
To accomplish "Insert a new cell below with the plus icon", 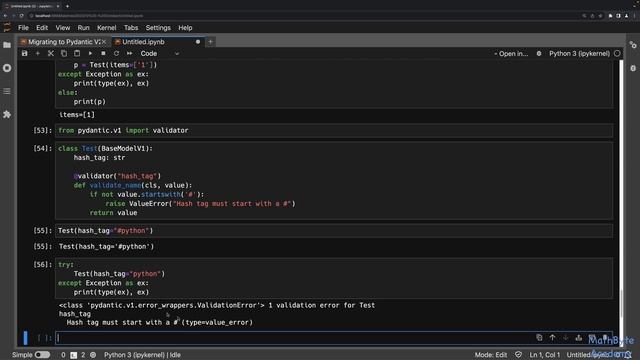I will (38, 53).
